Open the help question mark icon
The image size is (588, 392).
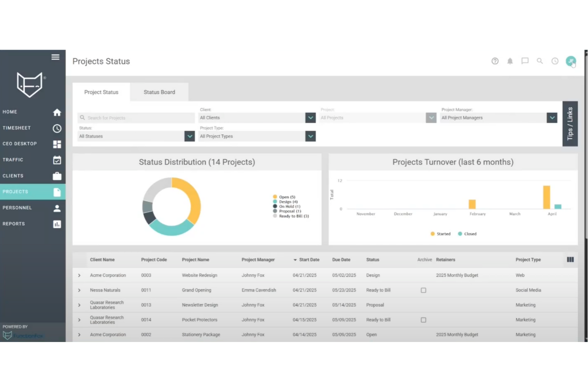click(495, 61)
